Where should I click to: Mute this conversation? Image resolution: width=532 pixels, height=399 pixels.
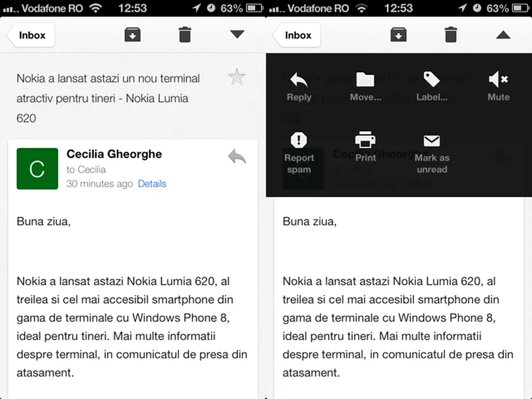pyautogui.click(x=498, y=87)
